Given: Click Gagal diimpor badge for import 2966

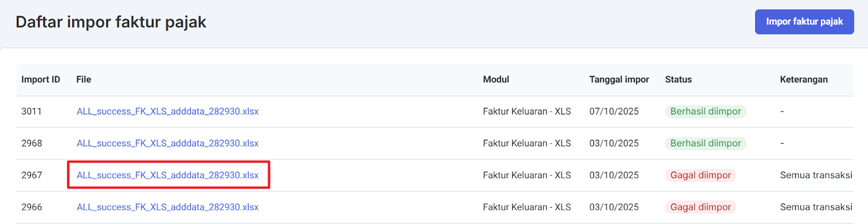Looking at the screenshot, I should pyautogui.click(x=700, y=207).
